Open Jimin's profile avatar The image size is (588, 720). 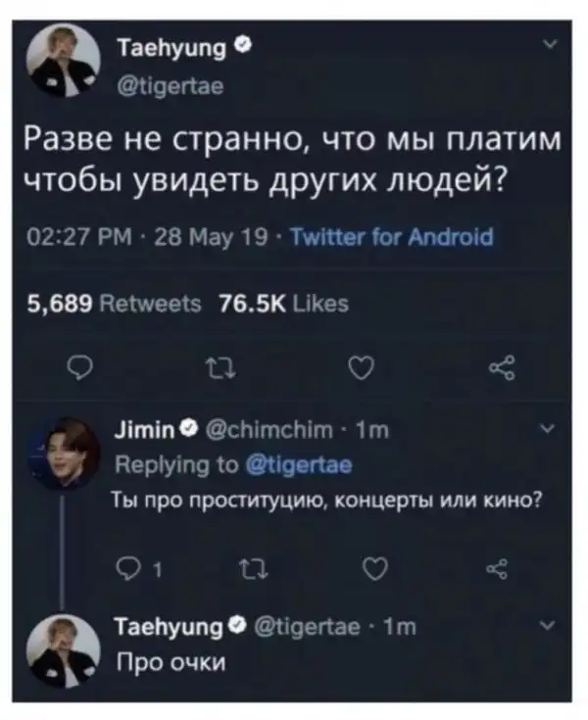tap(66, 454)
